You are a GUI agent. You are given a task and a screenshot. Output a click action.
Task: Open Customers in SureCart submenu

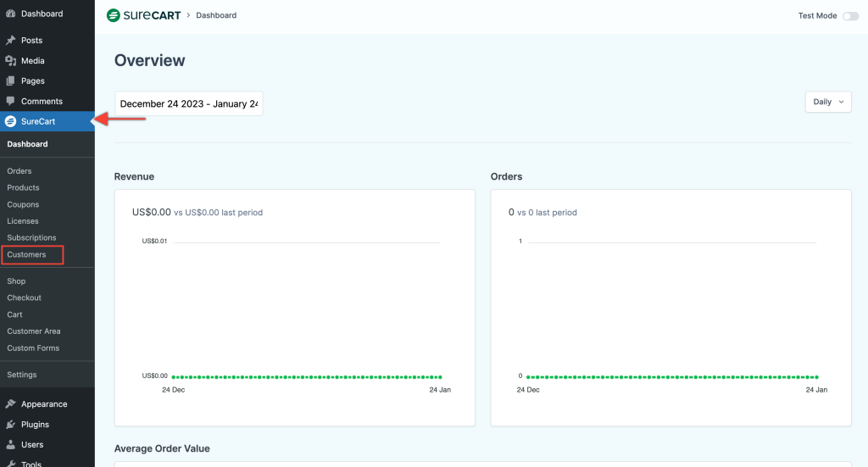[x=26, y=254]
